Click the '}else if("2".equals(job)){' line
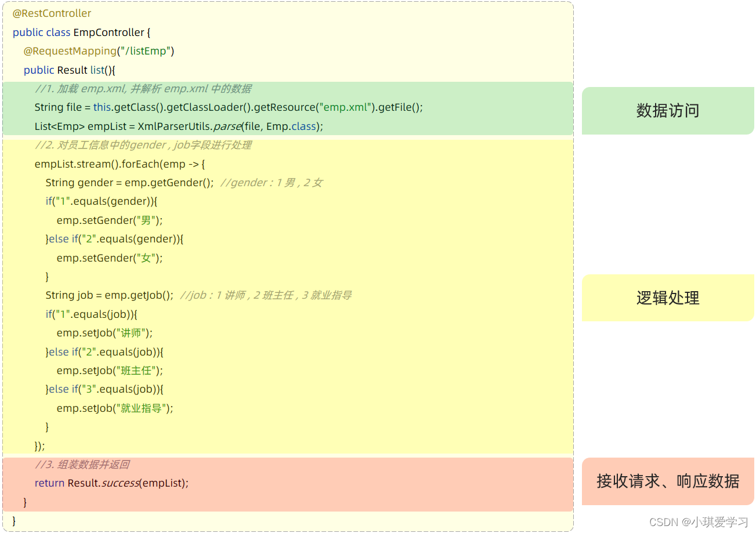Screen dimensions: 756x533 pos(104,352)
